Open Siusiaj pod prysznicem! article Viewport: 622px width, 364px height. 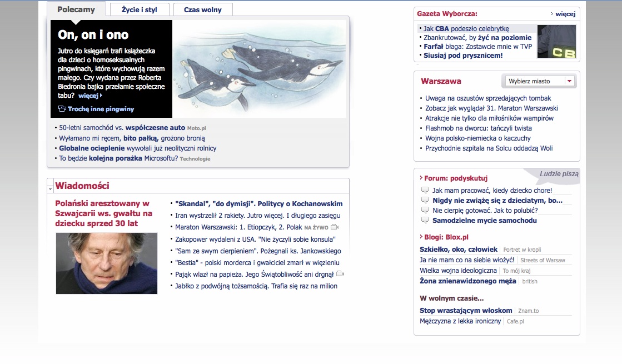463,56
